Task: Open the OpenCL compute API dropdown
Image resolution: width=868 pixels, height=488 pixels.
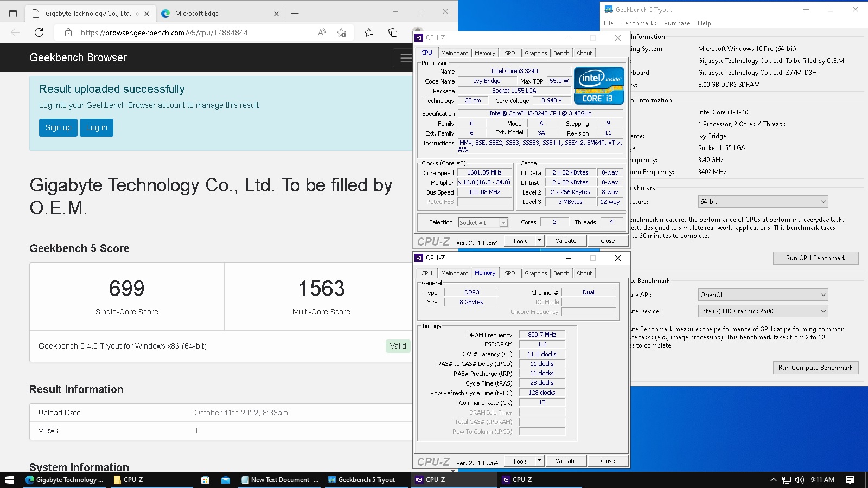Action: click(x=763, y=295)
